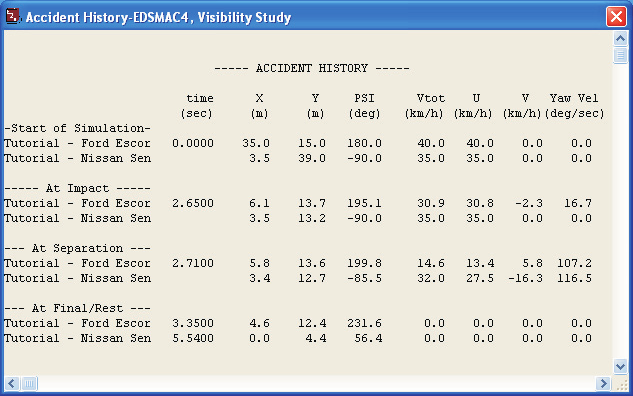Click the Yaw Vel column header

click(x=574, y=98)
